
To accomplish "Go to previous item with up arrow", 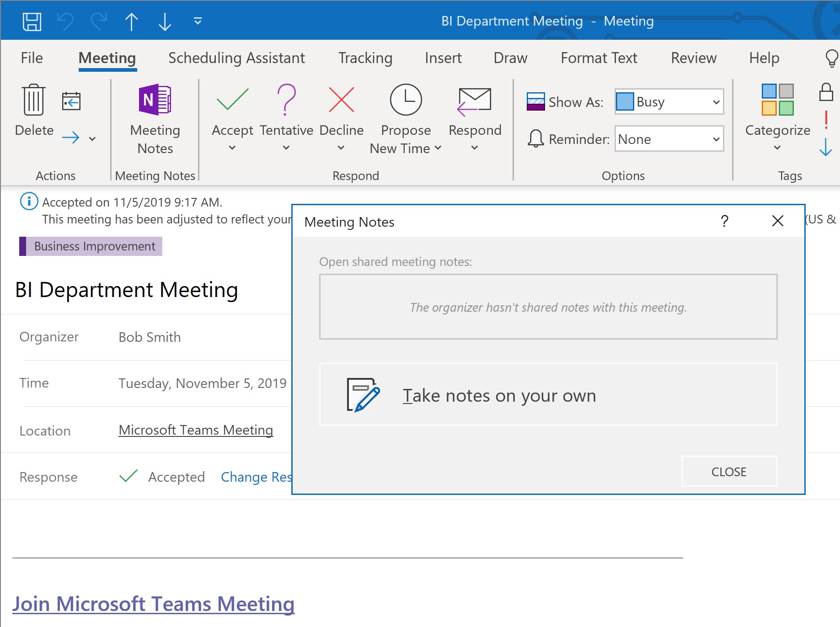I will pos(132,21).
